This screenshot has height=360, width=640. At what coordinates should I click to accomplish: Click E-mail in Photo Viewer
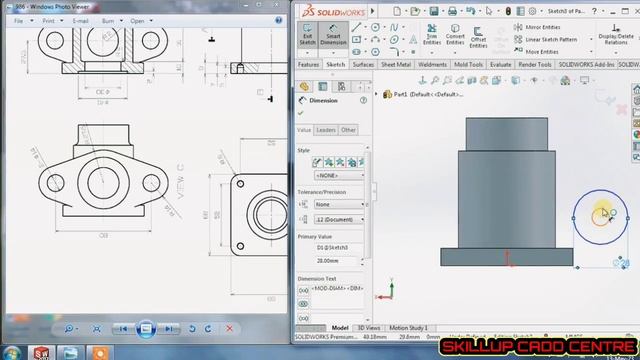point(80,21)
